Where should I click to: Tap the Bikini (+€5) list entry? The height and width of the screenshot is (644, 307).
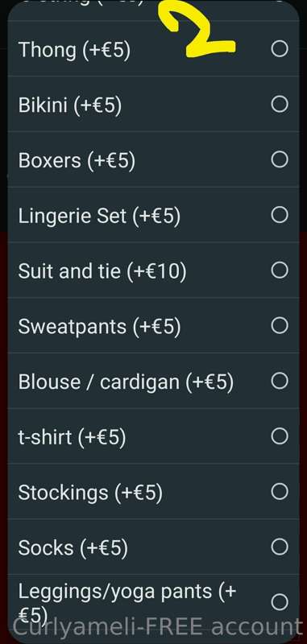point(70,105)
